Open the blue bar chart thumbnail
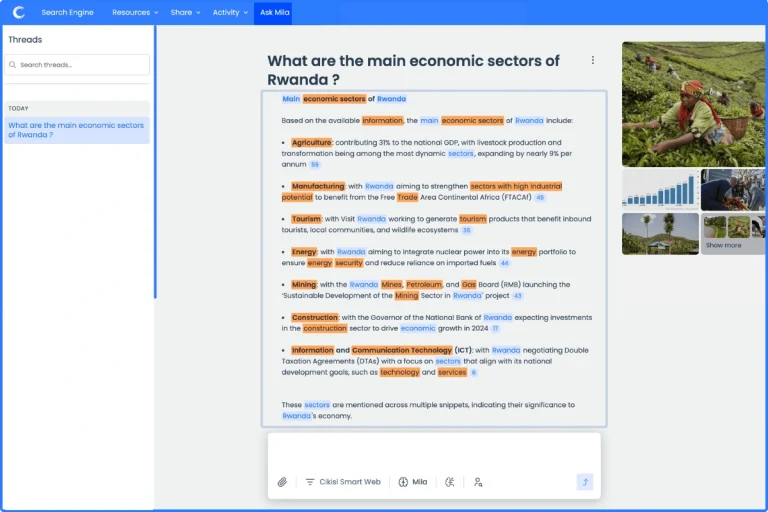 [x=660, y=189]
